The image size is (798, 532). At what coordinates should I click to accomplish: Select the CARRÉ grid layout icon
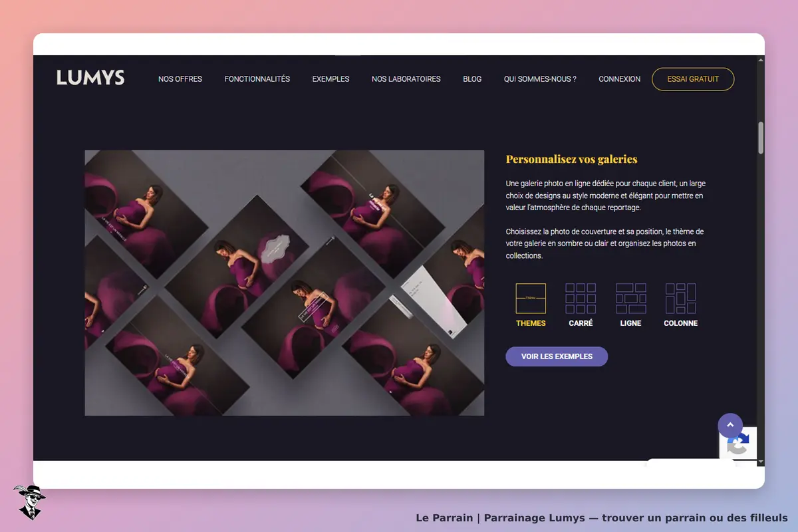[x=581, y=299]
